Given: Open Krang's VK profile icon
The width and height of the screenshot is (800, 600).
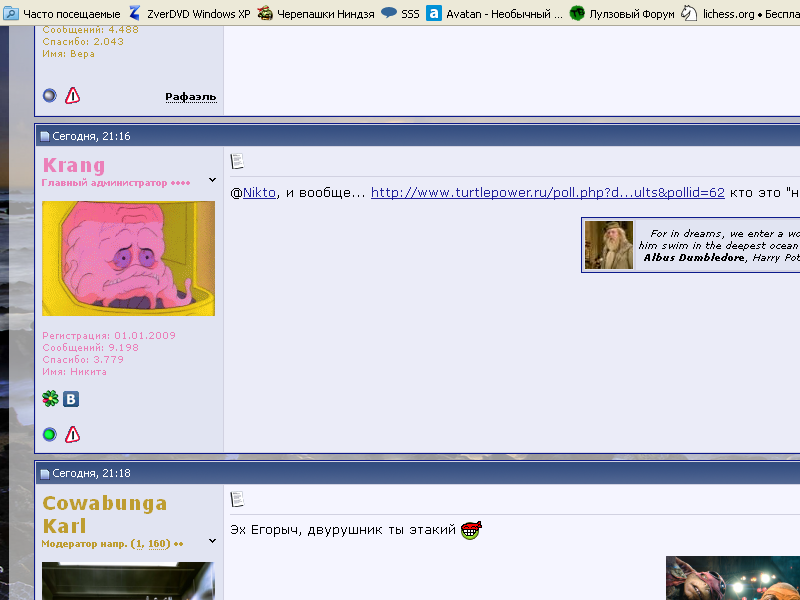Looking at the screenshot, I should pyautogui.click(x=71, y=399).
